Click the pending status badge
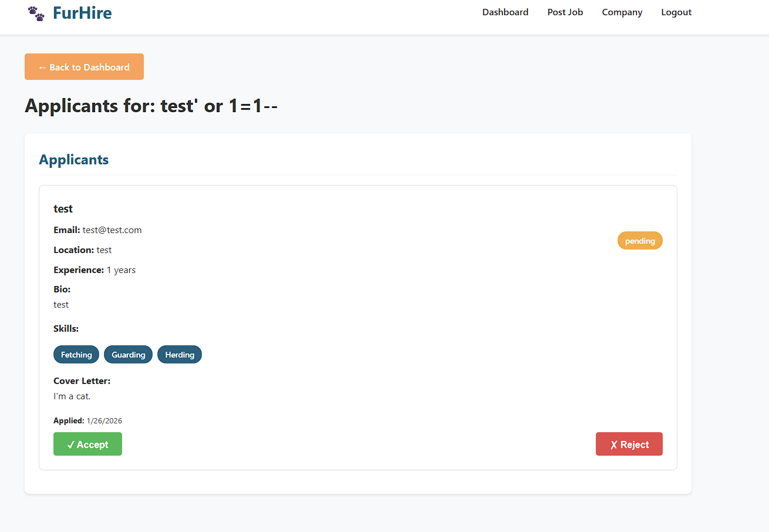 point(639,241)
